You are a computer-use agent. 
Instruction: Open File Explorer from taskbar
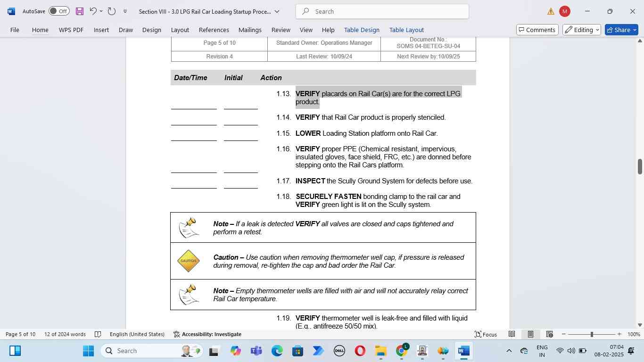pyautogui.click(x=380, y=351)
